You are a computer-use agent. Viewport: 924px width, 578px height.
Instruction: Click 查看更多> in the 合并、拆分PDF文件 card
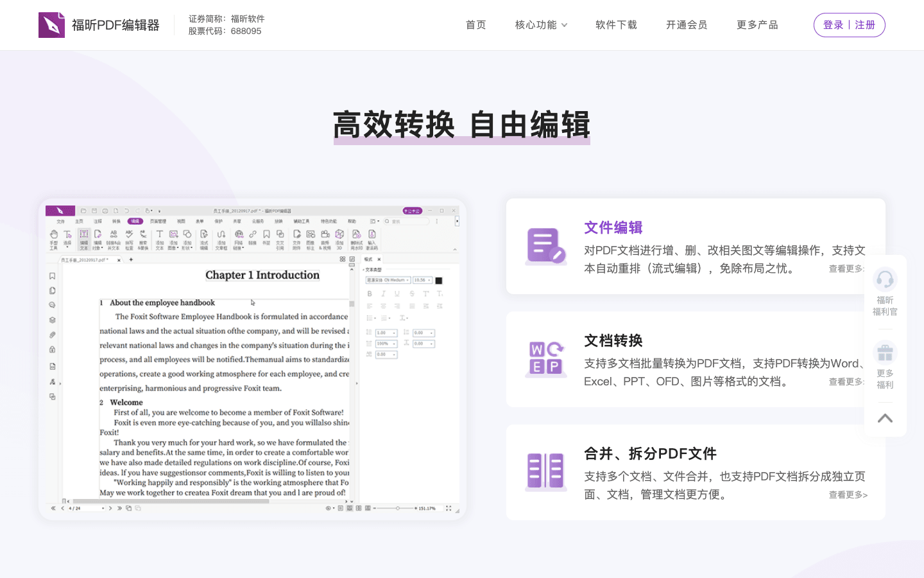point(848,495)
